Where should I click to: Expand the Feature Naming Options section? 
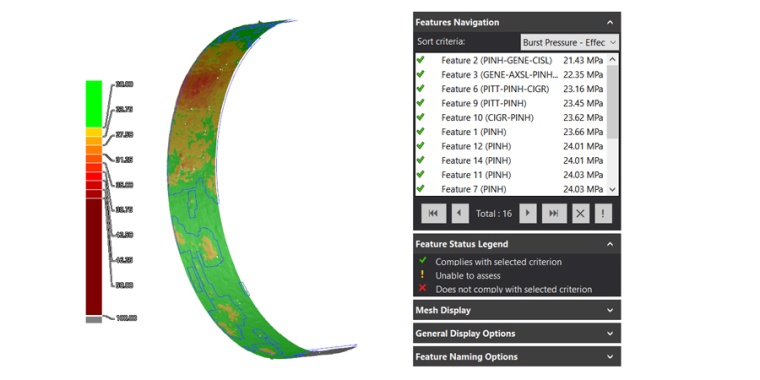(517, 357)
